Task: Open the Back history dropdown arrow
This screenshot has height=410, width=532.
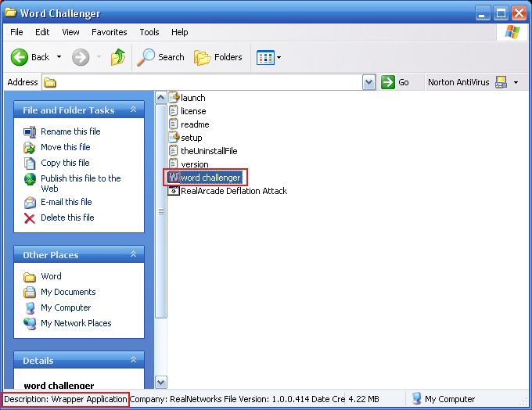Action: [x=59, y=56]
